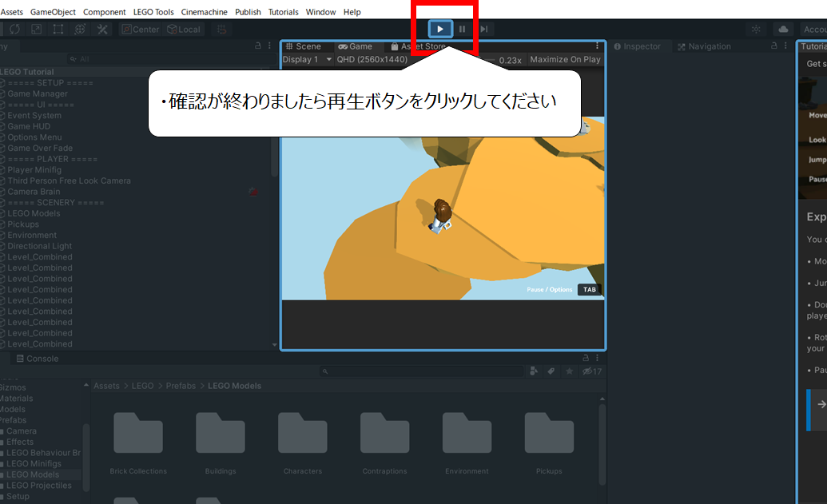
Task: Toggle pivot mode Center button
Action: coord(141,30)
